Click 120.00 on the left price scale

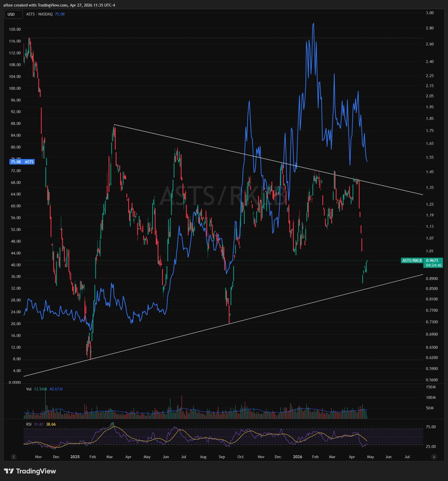point(14,29)
